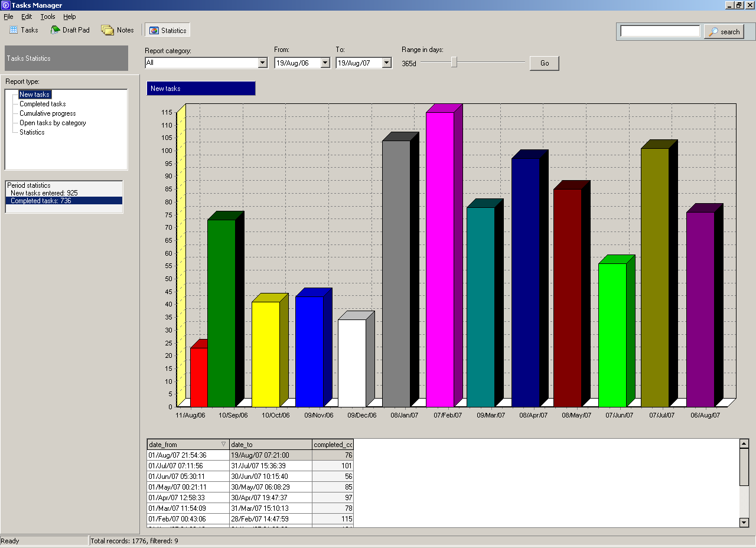Open the Draft Pad
Screen dimensions: 756x548
tap(70, 30)
